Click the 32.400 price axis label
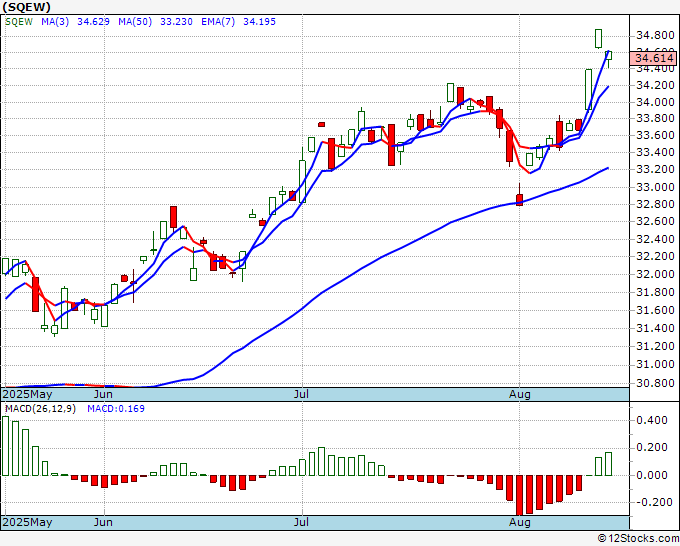Viewport: 680px width, 546px height. point(655,239)
